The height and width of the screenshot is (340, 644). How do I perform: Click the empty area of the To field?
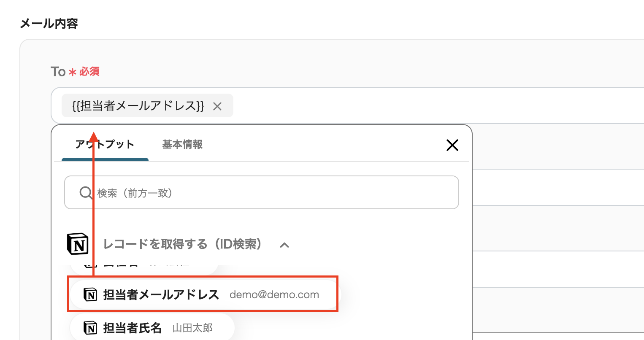[x=422, y=105]
